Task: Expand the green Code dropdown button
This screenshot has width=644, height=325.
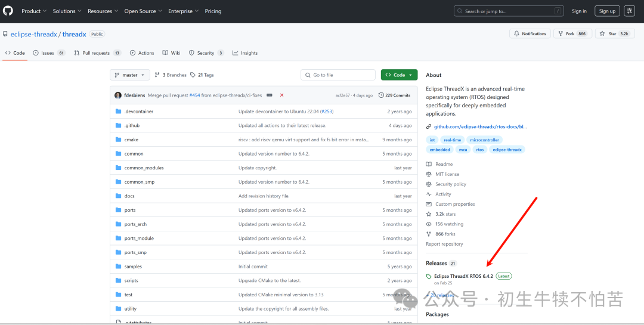Action: tap(399, 75)
